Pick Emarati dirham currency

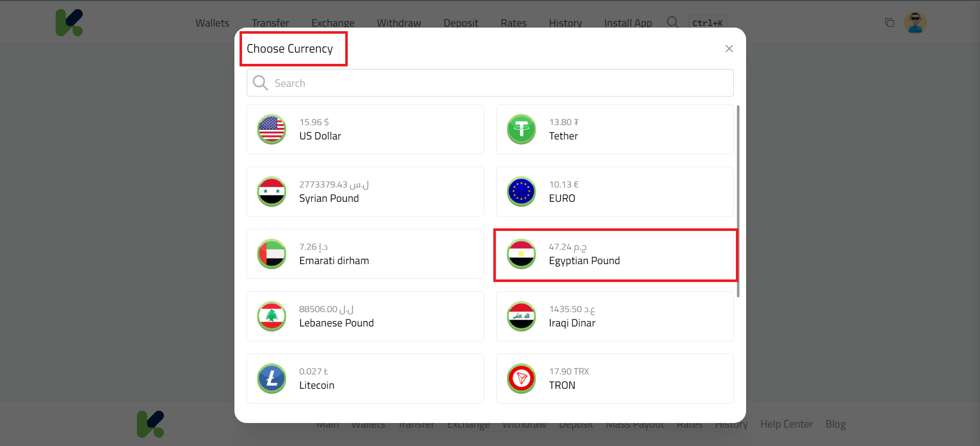pyautogui.click(x=365, y=254)
